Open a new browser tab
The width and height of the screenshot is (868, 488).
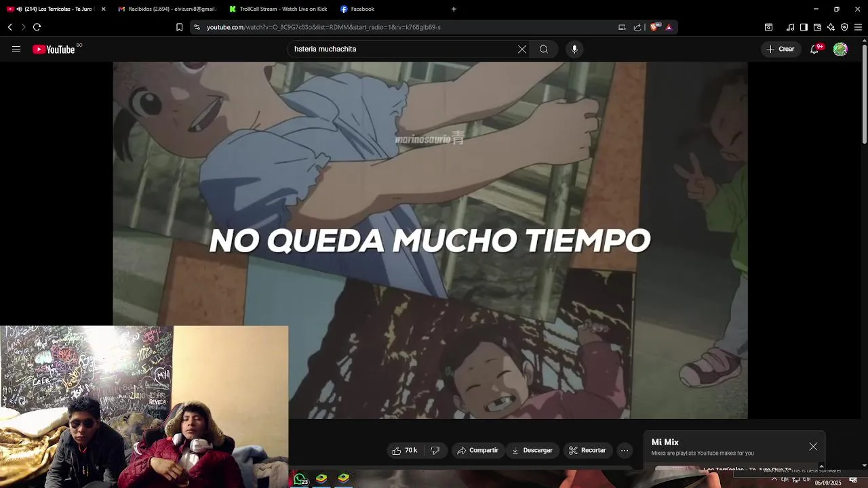coord(454,9)
